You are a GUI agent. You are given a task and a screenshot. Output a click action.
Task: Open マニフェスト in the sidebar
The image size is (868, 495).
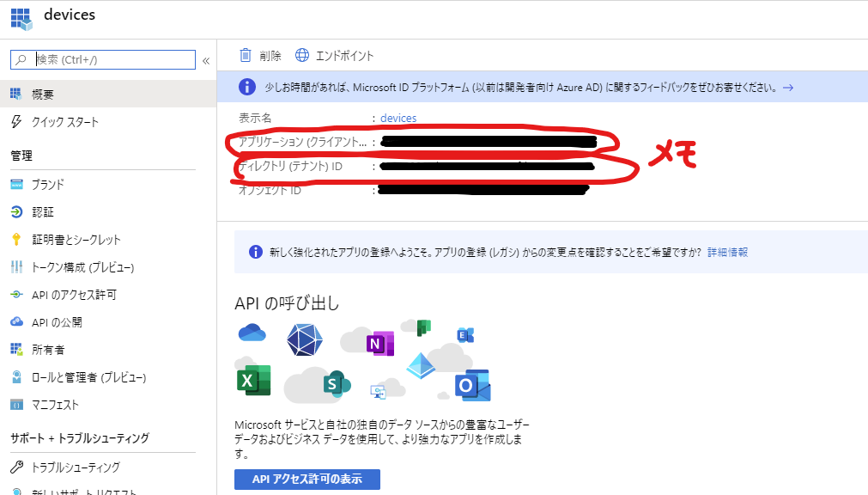[x=55, y=406]
